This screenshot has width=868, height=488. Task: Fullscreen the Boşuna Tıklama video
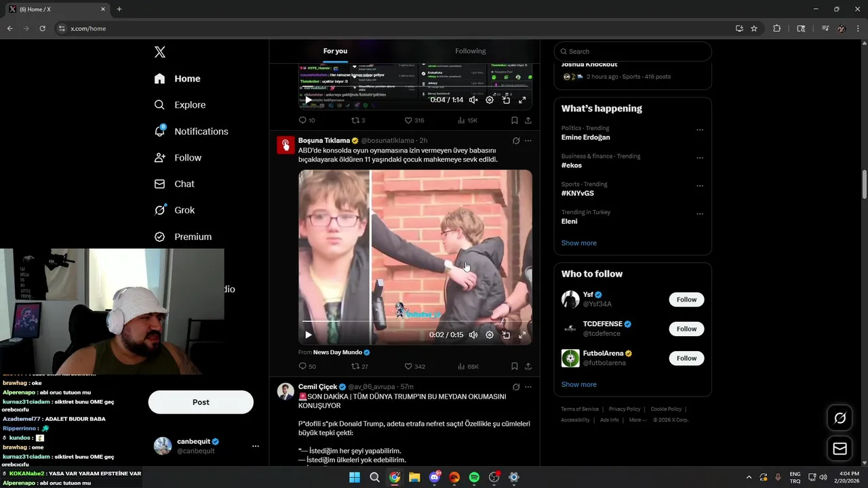click(522, 335)
